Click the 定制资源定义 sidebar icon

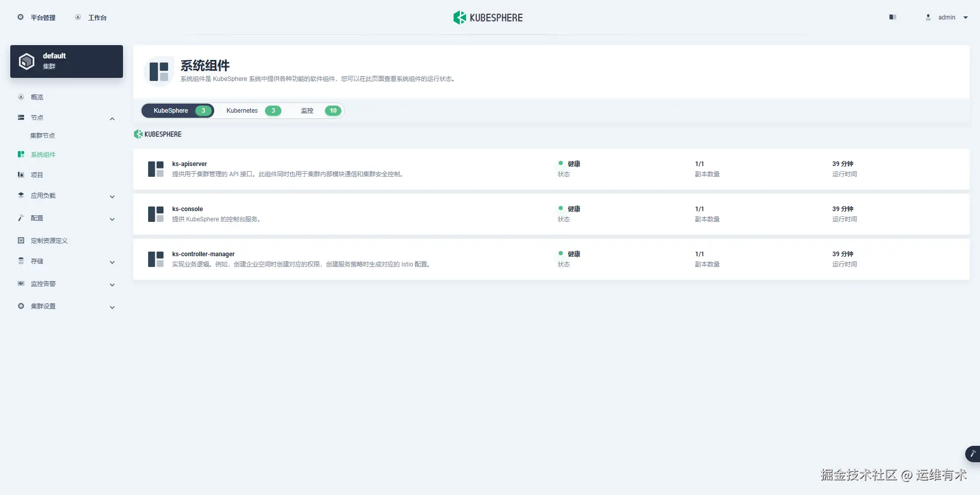click(x=21, y=240)
